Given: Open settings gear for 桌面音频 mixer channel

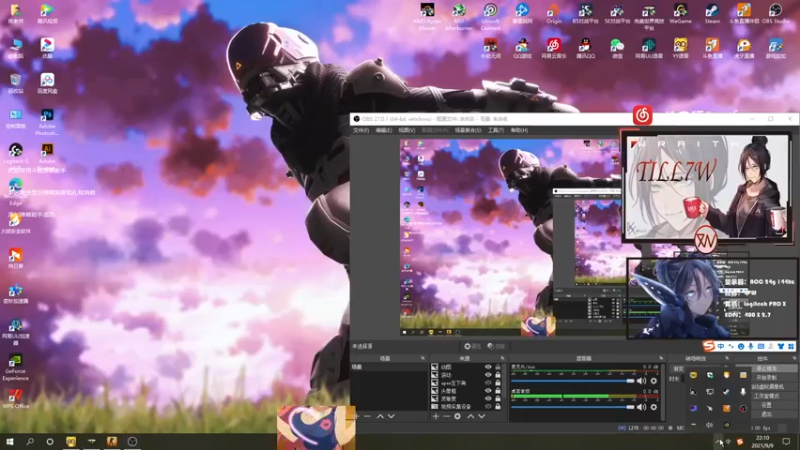Looking at the screenshot, I should [654, 407].
